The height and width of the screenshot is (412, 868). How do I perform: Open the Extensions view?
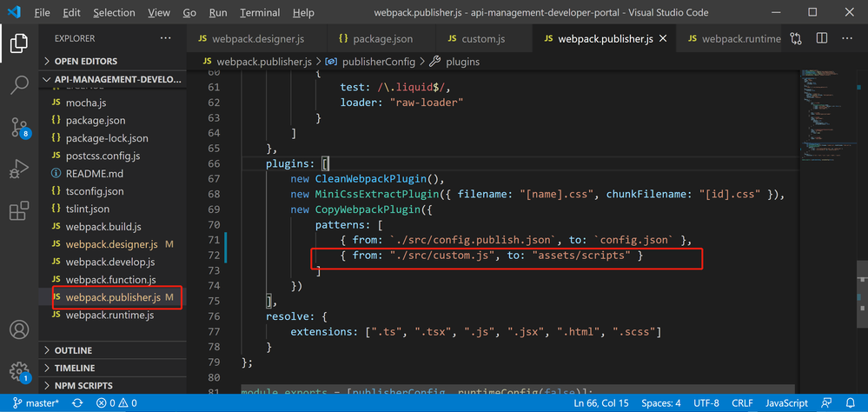[x=19, y=211]
